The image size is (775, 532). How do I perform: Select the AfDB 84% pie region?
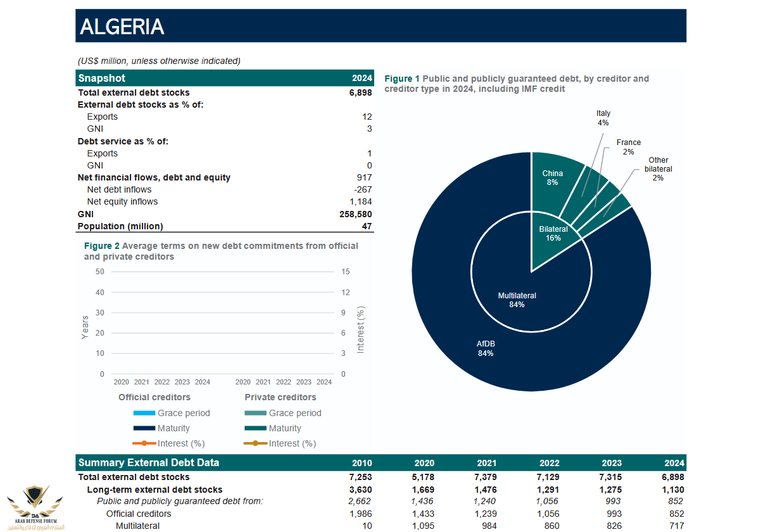click(486, 348)
